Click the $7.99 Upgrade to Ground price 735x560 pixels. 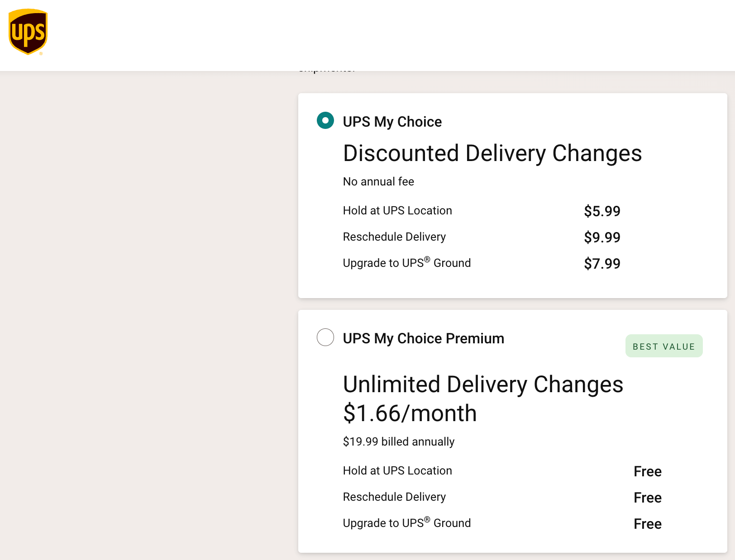(x=602, y=263)
